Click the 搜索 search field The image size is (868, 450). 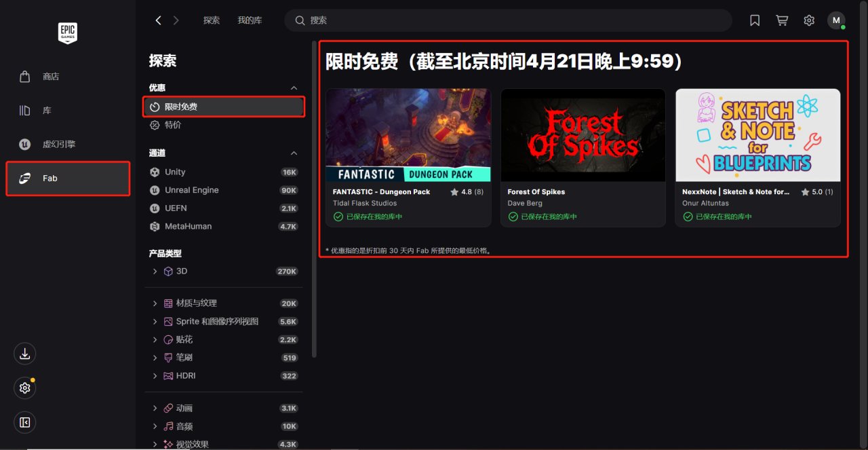(x=508, y=20)
